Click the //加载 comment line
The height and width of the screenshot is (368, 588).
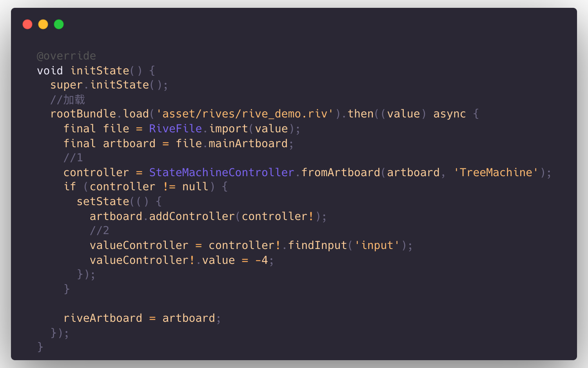67,100
